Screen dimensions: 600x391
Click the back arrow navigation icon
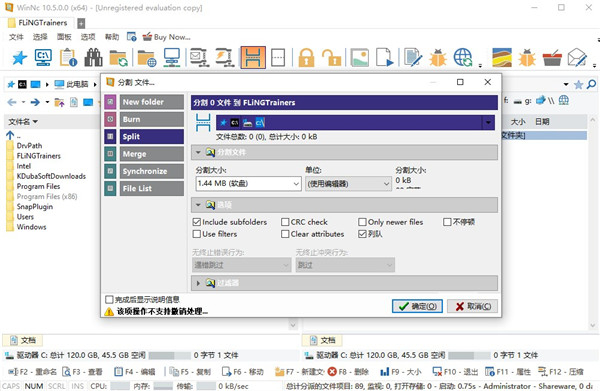pyautogui.click(x=12, y=102)
